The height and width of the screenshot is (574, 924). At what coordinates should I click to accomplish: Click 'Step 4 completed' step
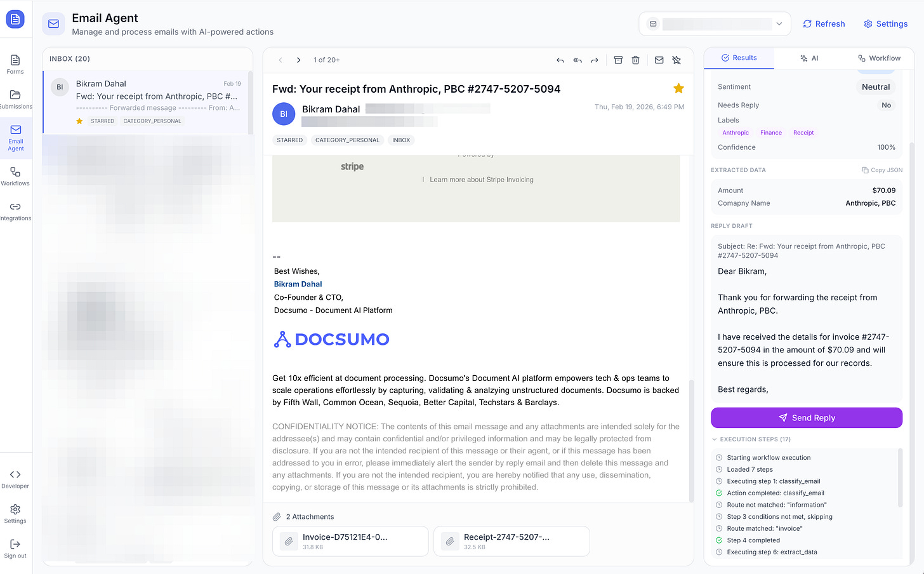click(753, 540)
